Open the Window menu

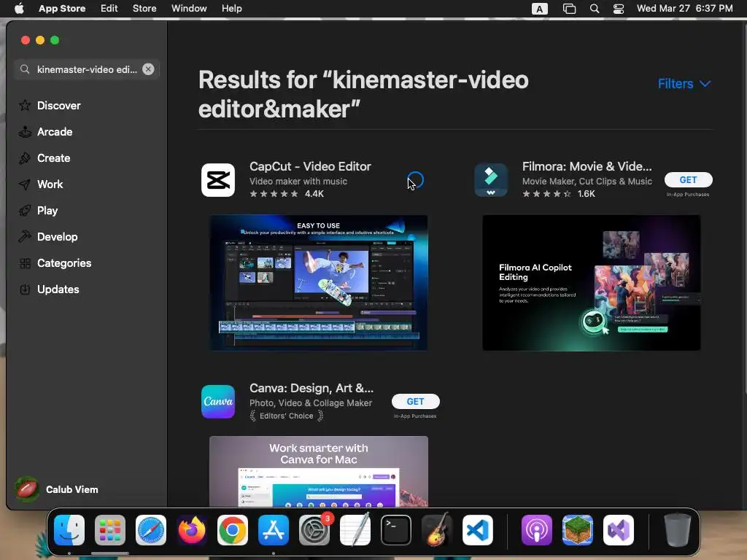[x=189, y=9]
